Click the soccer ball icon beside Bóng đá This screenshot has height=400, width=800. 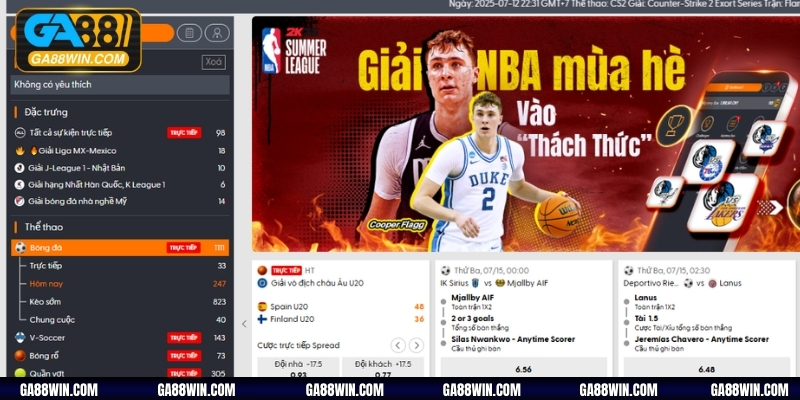20,248
